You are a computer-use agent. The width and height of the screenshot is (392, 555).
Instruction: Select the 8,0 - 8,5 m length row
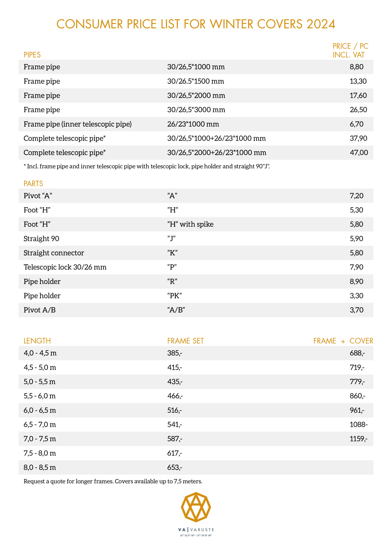(40, 467)
